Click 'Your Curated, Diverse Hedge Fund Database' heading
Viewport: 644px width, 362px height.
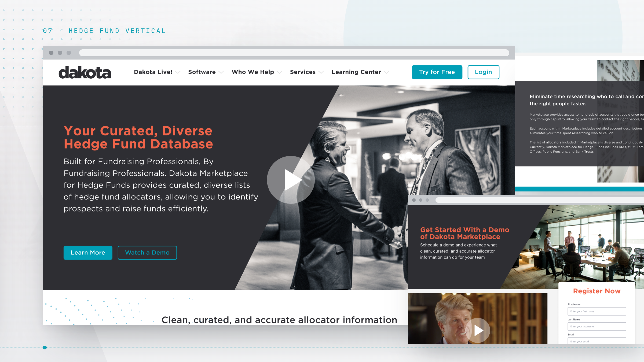coord(138,137)
